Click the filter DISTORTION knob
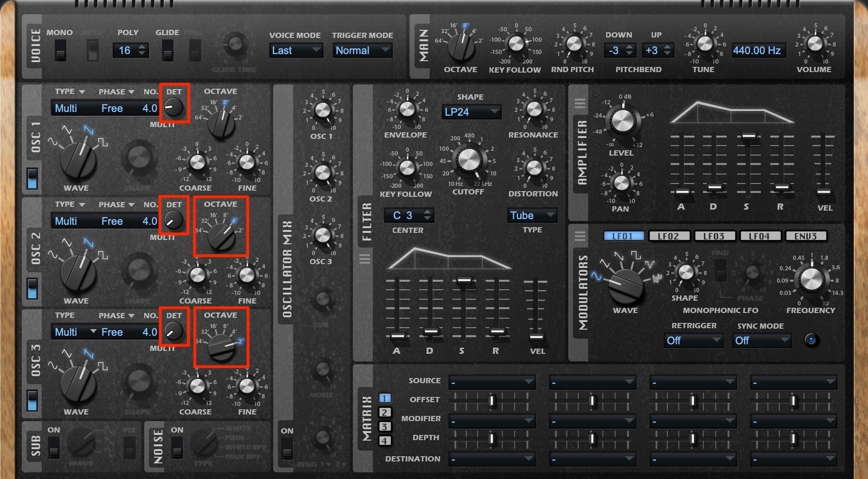 (x=535, y=168)
